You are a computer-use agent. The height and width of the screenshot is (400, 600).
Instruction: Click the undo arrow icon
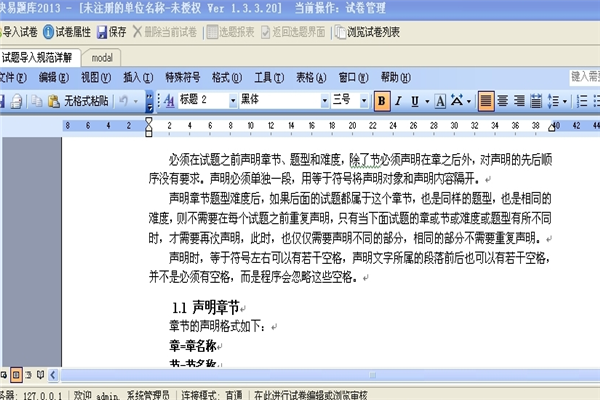pyautogui.click(x=124, y=101)
